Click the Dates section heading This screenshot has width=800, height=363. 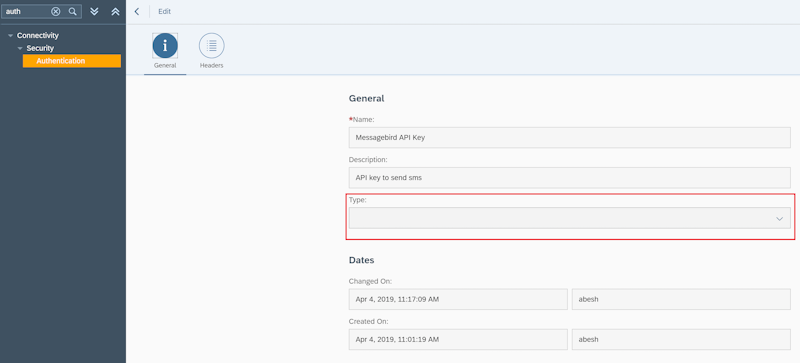pyautogui.click(x=361, y=260)
